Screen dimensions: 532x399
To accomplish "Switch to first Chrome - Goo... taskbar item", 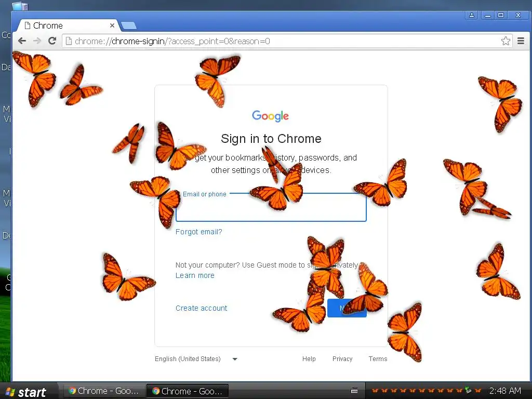I will tap(103, 391).
